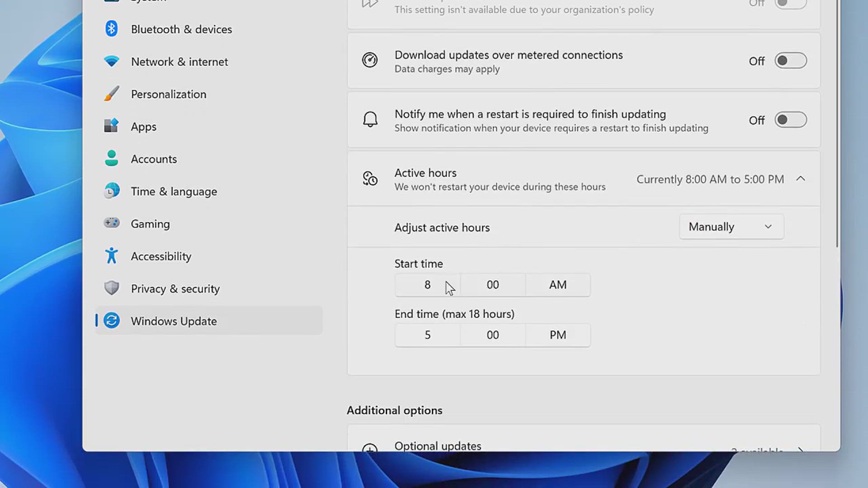Click the Active hours clock icon
The image size is (868, 488).
(370, 178)
